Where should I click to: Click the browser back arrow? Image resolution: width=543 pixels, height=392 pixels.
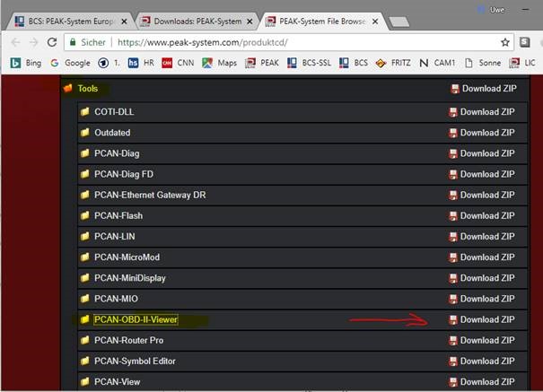click(x=15, y=42)
